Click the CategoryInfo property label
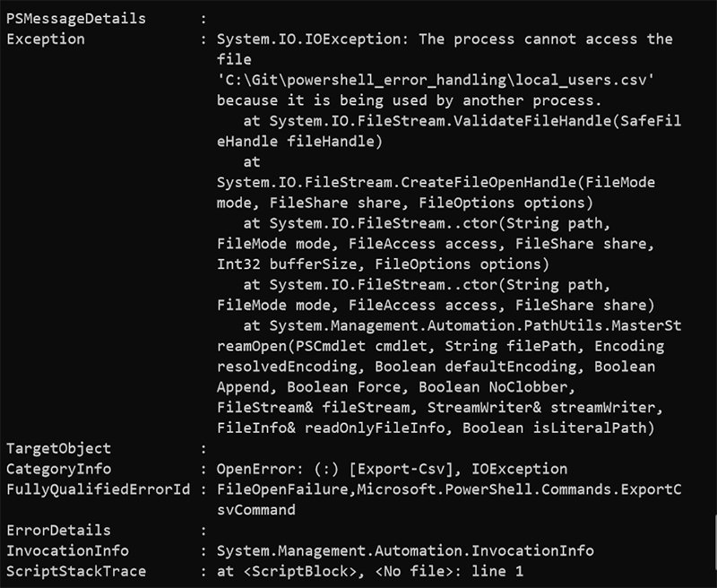This screenshot has width=717, height=588. [x=59, y=469]
